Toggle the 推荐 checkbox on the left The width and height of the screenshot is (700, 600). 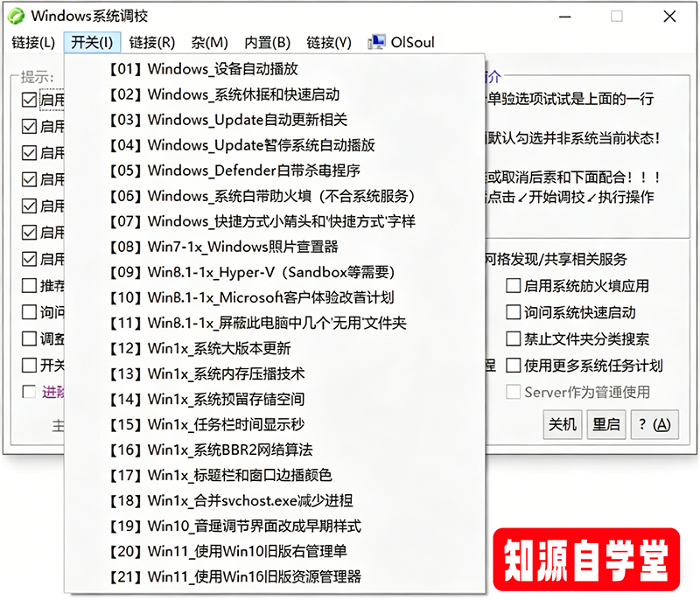click(x=29, y=285)
